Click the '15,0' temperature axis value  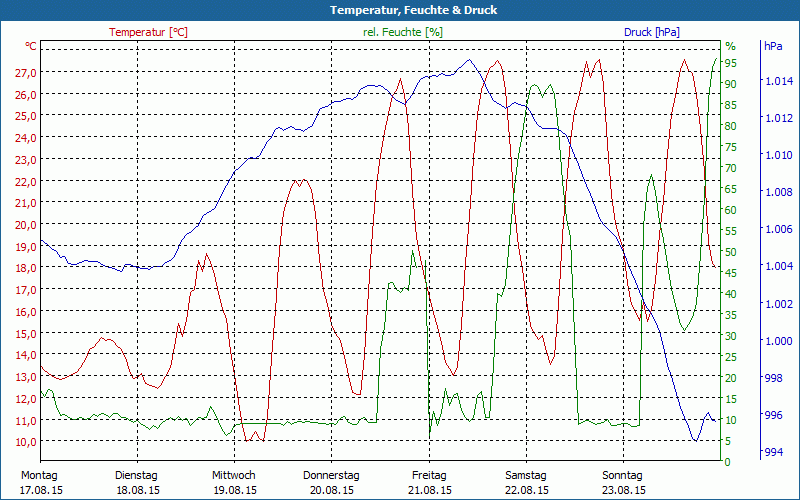click(x=26, y=334)
